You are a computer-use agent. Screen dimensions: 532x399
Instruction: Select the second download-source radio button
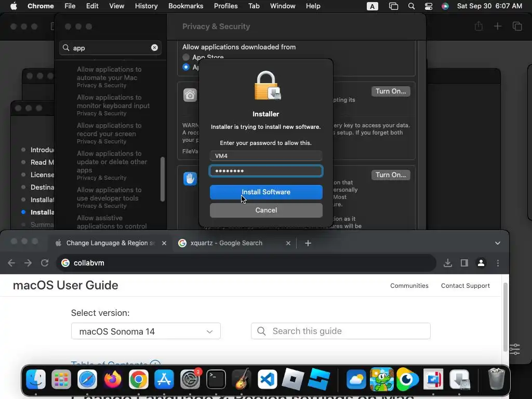click(x=186, y=67)
